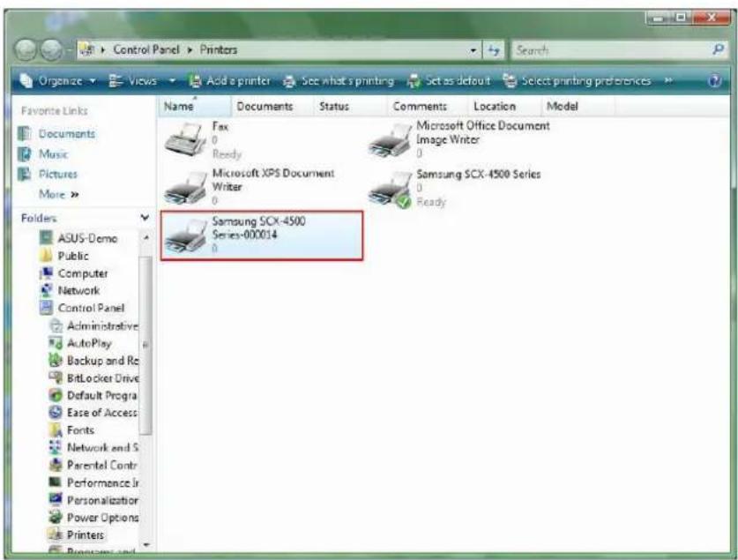Sort by the Comments column header
The width and height of the screenshot is (738, 560).
pos(428,107)
